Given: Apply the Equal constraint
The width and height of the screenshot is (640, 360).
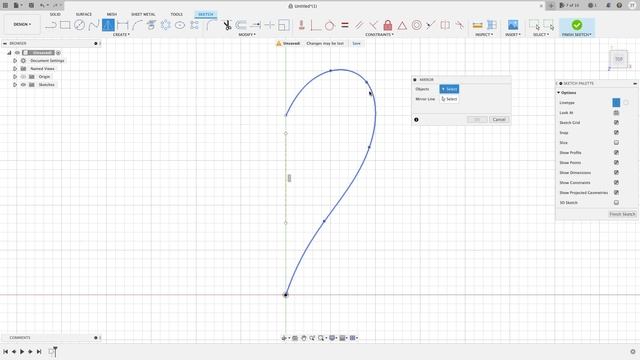Looking at the screenshot, I should coord(344,25).
